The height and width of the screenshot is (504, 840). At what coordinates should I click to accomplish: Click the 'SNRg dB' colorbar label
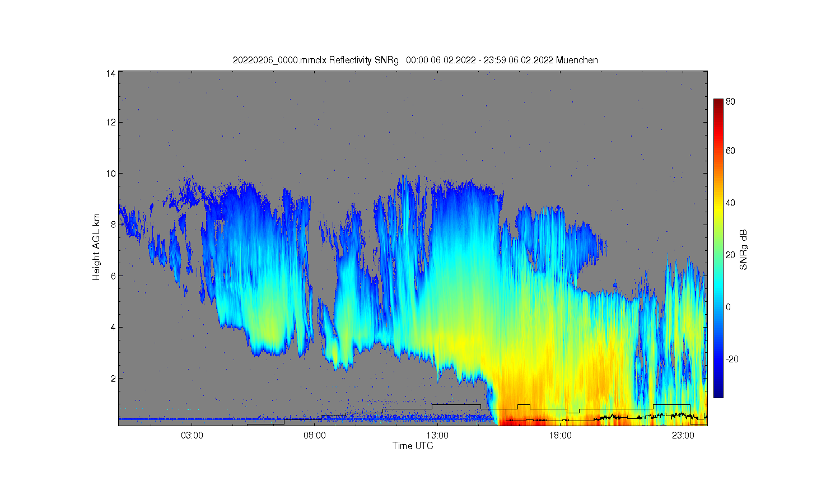(x=744, y=250)
